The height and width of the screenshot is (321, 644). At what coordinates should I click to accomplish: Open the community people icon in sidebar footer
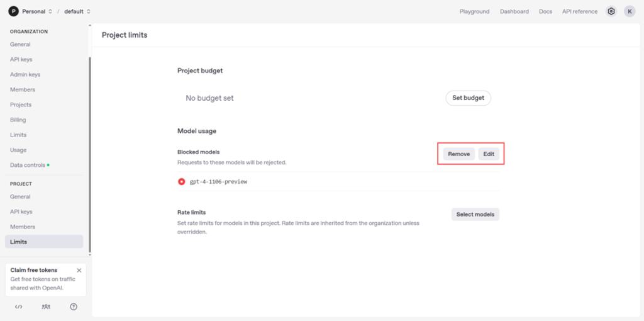point(46,307)
